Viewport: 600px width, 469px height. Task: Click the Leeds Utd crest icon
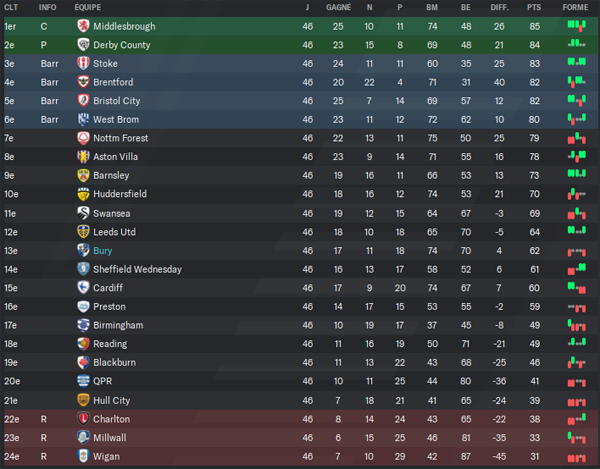(83, 232)
